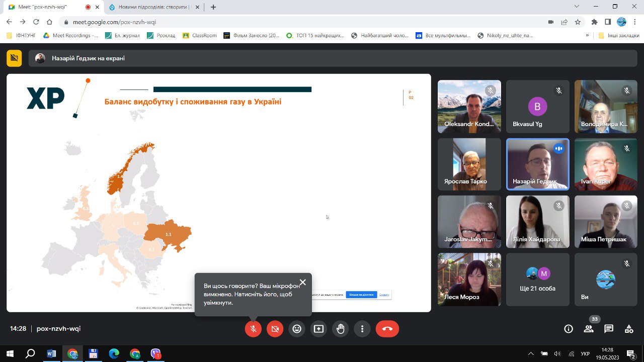Show the participants list people icon
644x362 pixels.
click(588, 329)
